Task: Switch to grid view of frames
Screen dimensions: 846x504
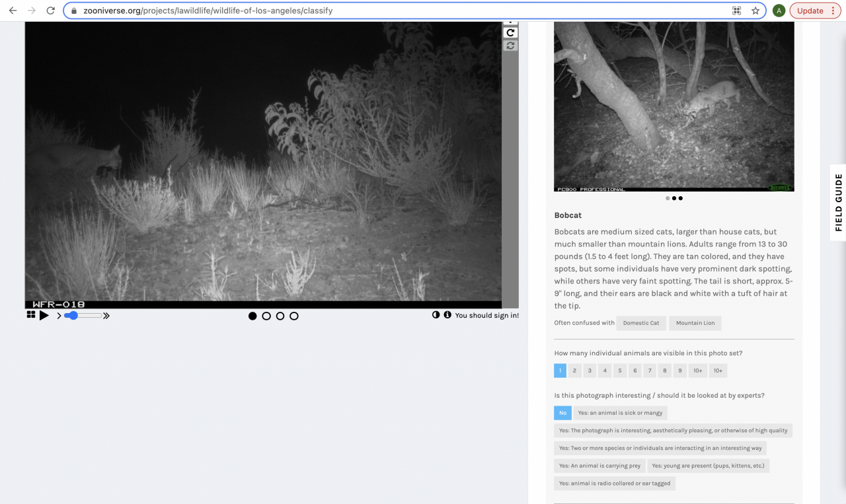Action: pos(30,315)
